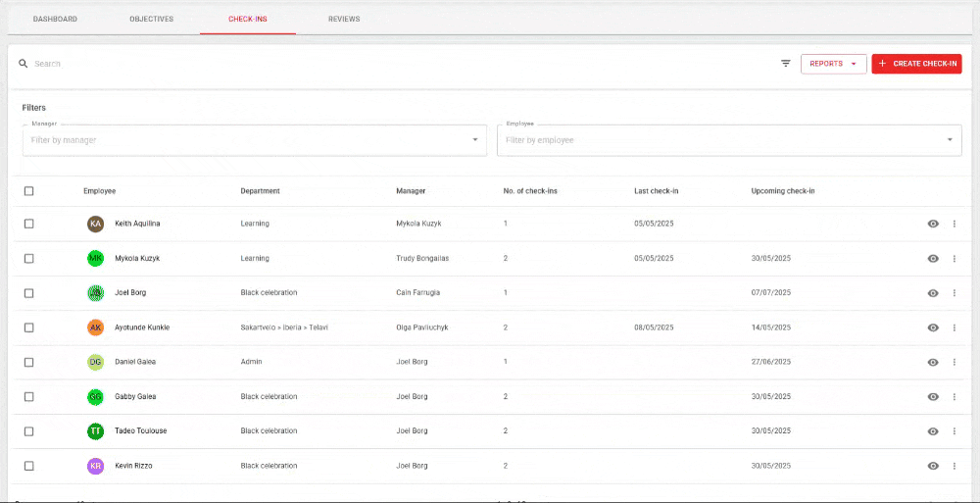Click Kevin Rizzo's KR avatar

click(95, 466)
